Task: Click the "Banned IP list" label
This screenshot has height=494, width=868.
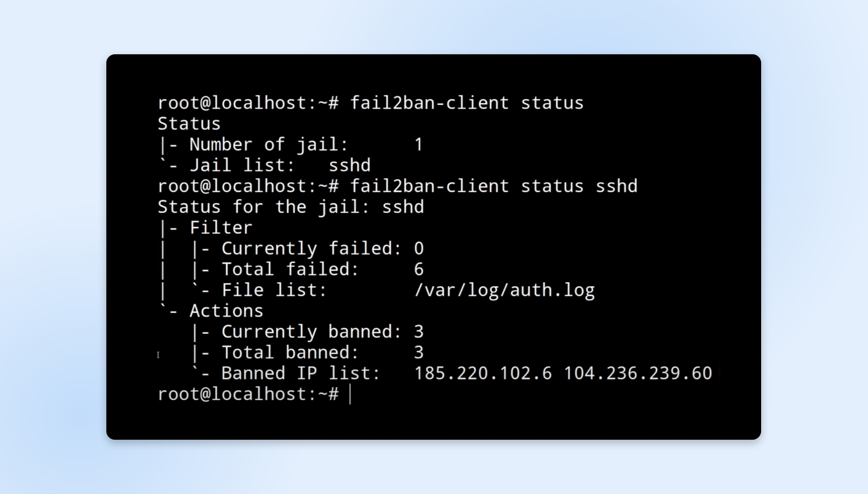Action: (301, 373)
